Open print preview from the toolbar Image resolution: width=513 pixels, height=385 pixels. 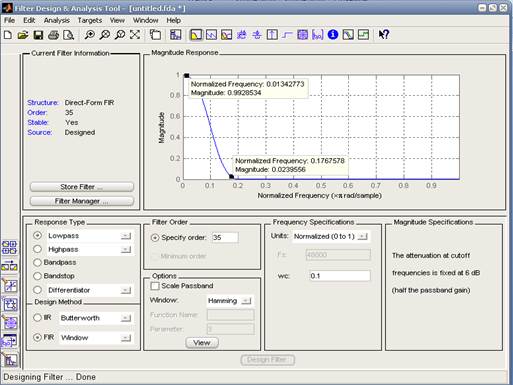(x=69, y=35)
